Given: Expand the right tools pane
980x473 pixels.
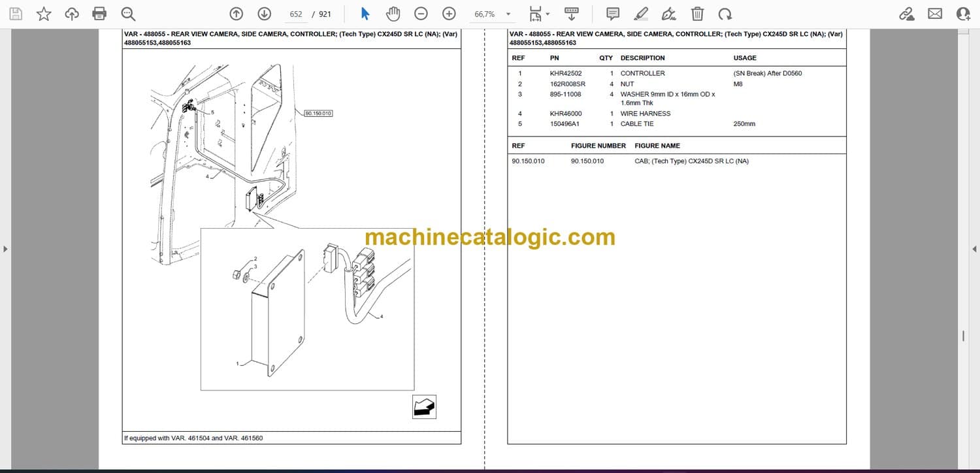Looking at the screenshot, I should [974, 249].
